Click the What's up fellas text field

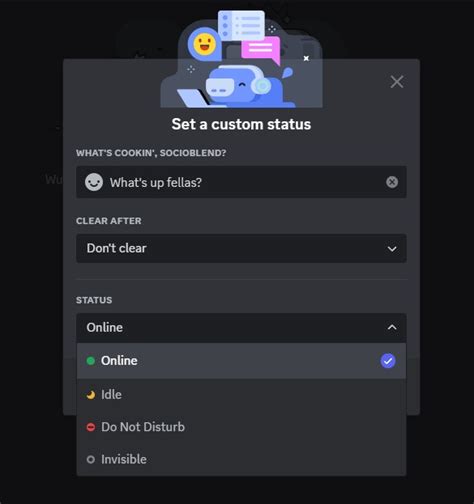pyautogui.click(x=241, y=182)
